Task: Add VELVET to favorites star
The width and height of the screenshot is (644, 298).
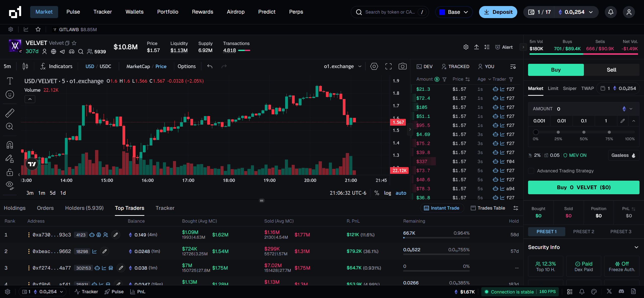Action: (x=74, y=43)
